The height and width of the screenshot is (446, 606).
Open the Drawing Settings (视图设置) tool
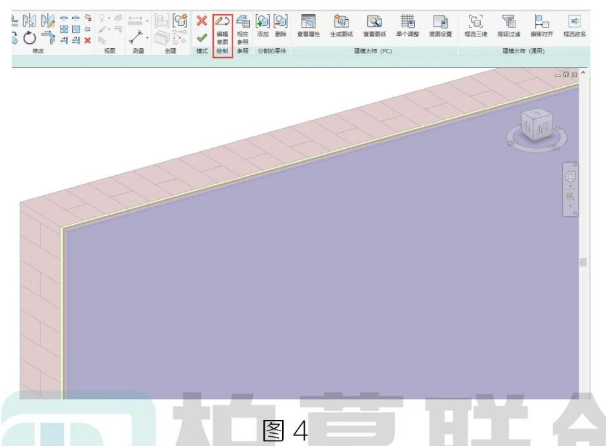pos(439,22)
